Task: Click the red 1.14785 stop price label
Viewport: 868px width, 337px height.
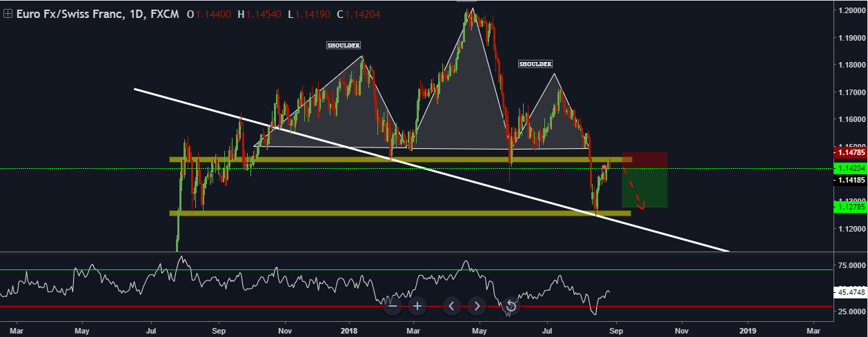Action: click(x=849, y=152)
